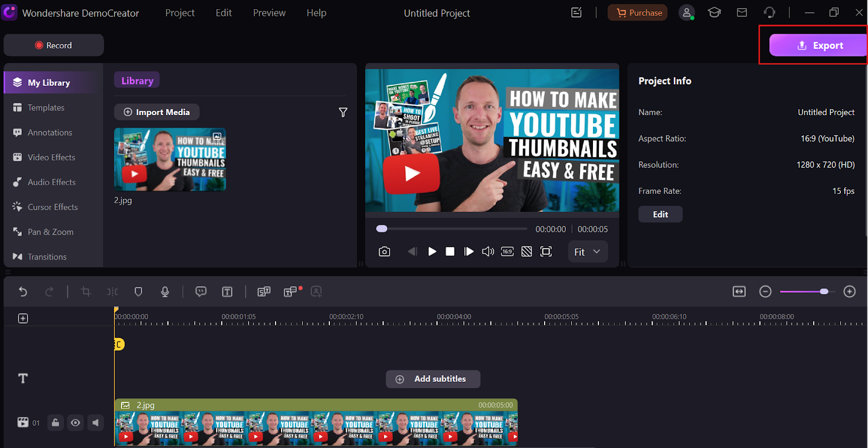Viewport: 868px width, 448px height.
Task: Start voiceover with microphone icon
Action: coord(165,292)
